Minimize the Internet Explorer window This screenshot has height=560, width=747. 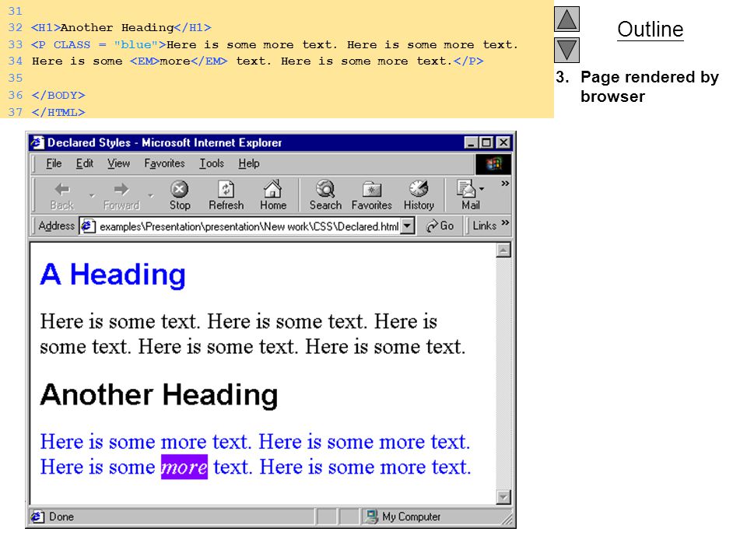click(472, 142)
